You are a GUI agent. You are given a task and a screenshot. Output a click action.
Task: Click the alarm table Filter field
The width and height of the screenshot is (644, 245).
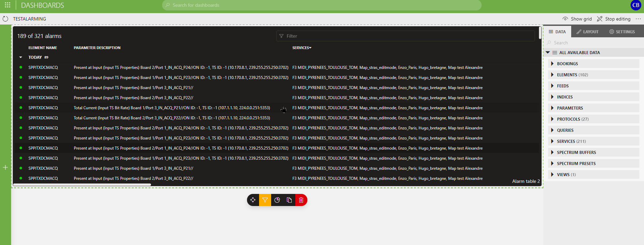[x=405, y=36]
